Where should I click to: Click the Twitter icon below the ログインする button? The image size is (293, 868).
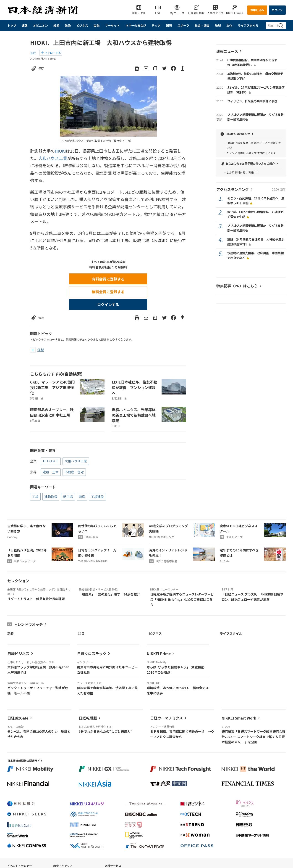point(164,318)
